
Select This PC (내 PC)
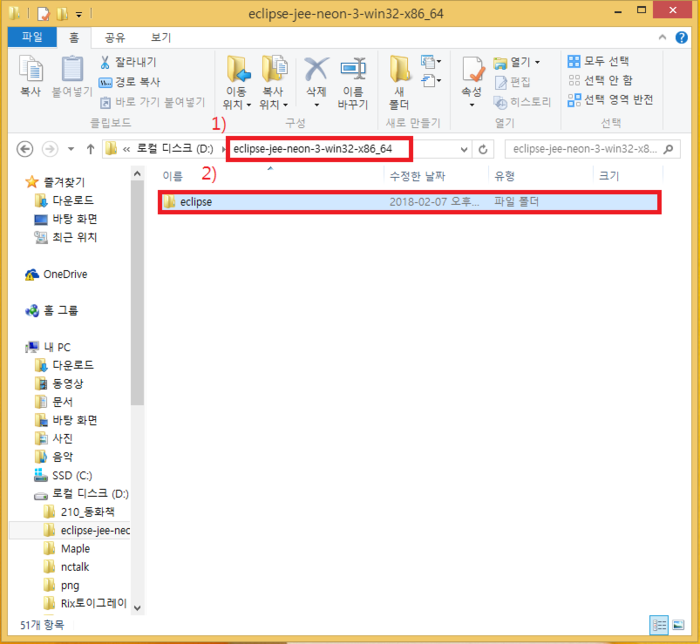point(48,347)
